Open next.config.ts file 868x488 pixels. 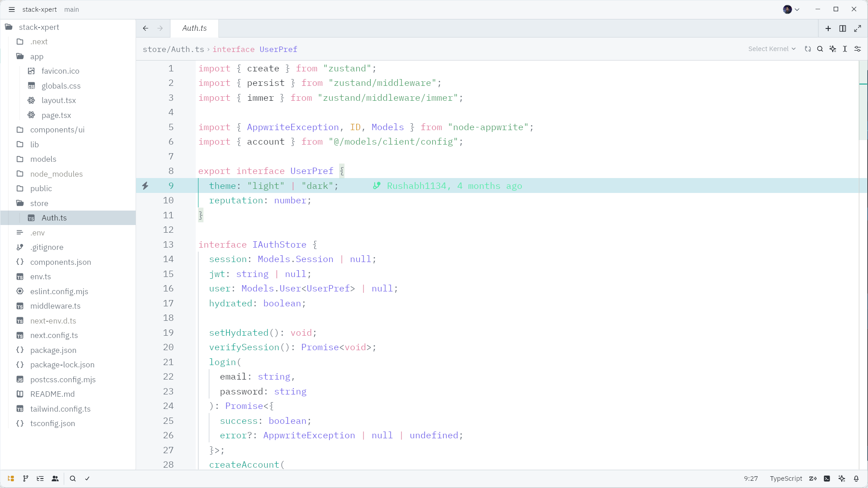[68, 335]
